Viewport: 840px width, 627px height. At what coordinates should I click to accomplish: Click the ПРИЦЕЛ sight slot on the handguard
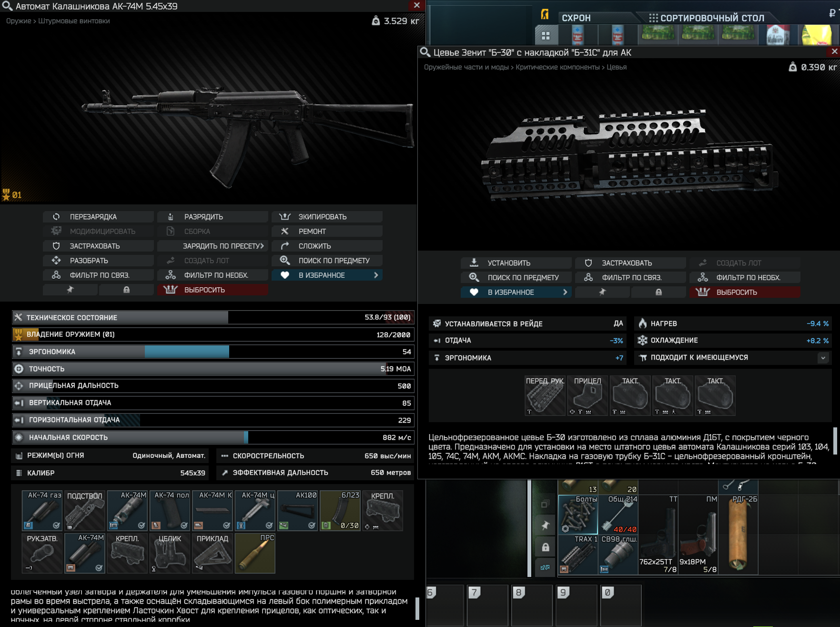click(x=587, y=395)
